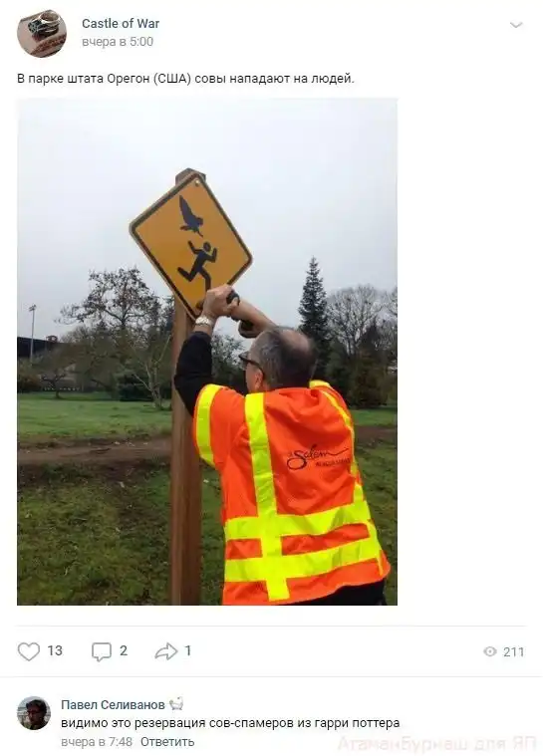Expand post options chevron menu
Viewport: 543px width, 756px height.
click(x=516, y=25)
